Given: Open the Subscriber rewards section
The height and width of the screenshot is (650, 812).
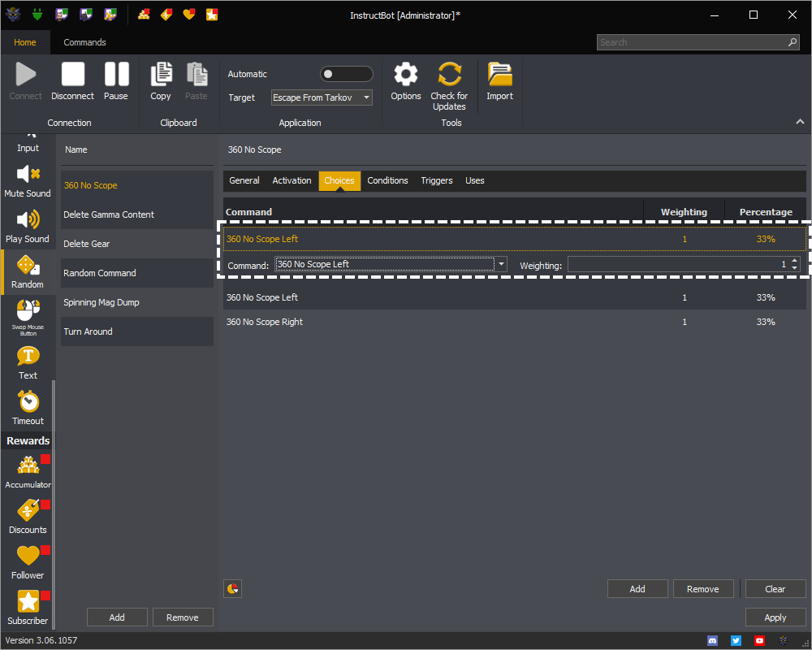Looking at the screenshot, I should pyautogui.click(x=28, y=608).
